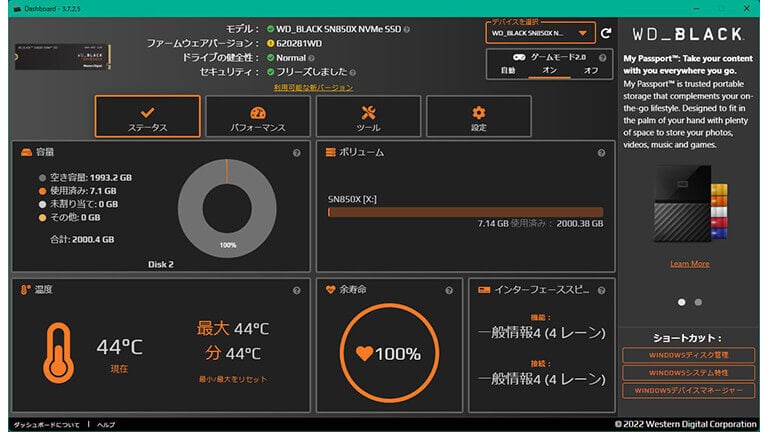Viewport: 768px width, 432px height.
Task: Click the help icon on 余寿命 panel
Action: (x=450, y=290)
